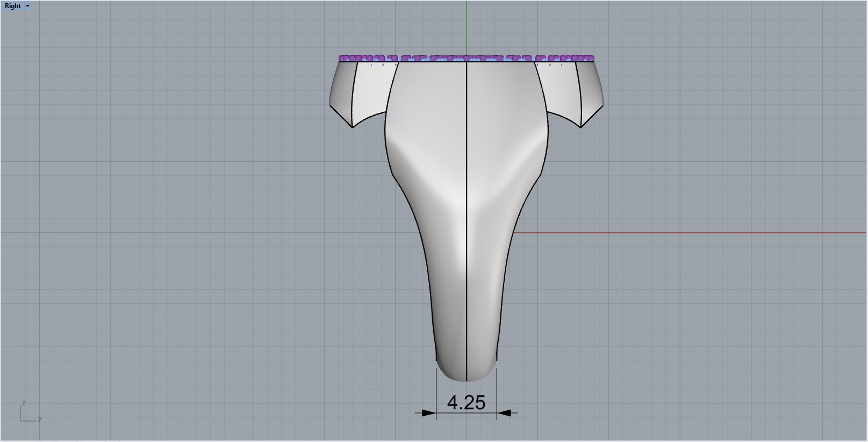Image resolution: width=868 pixels, height=442 pixels.
Task: Open the Right viewport dropdown arrow menu
Action: (28, 6)
